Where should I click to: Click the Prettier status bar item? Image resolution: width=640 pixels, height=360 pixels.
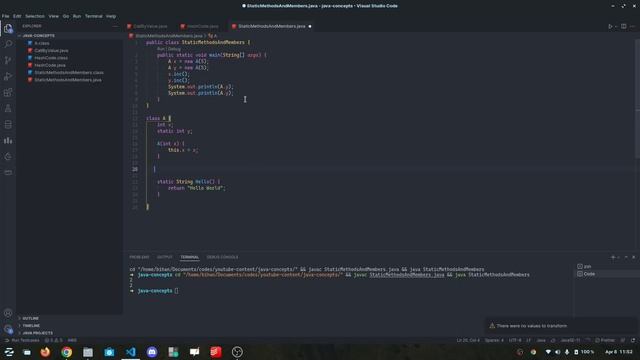point(605,340)
